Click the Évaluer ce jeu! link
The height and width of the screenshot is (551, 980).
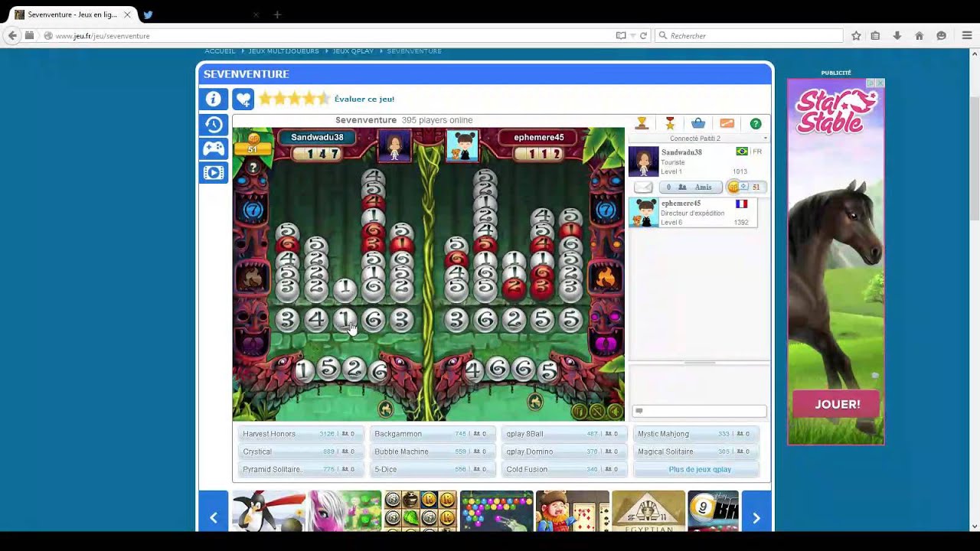364,99
